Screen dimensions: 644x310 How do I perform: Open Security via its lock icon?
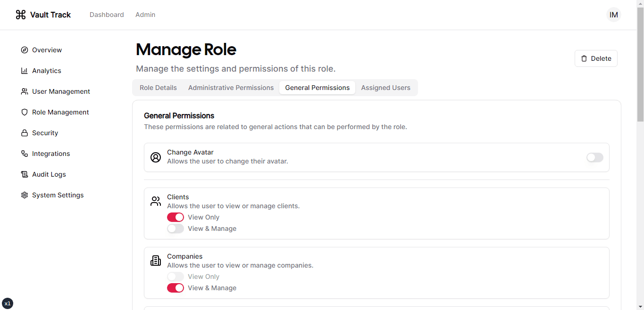click(25, 133)
